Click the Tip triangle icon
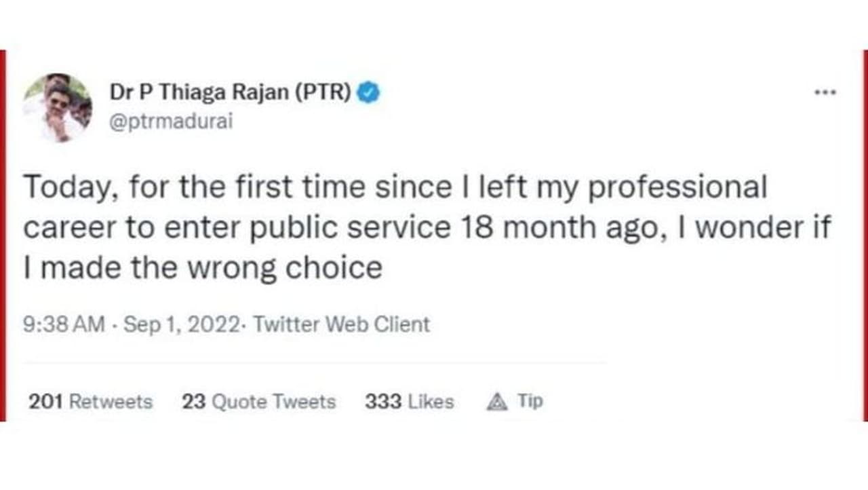The height and width of the screenshot is (490, 868). [x=497, y=402]
